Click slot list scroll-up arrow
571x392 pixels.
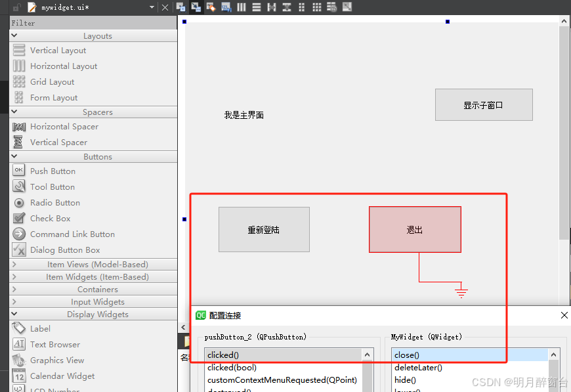pyautogui.click(x=553, y=355)
